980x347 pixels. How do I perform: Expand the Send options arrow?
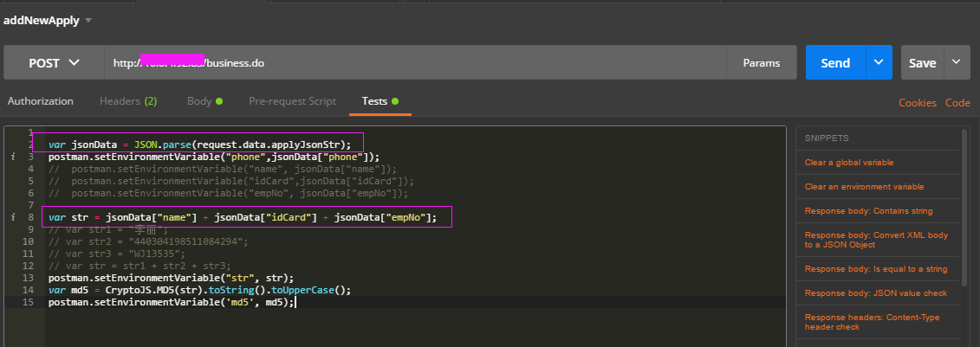click(x=879, y=62)
